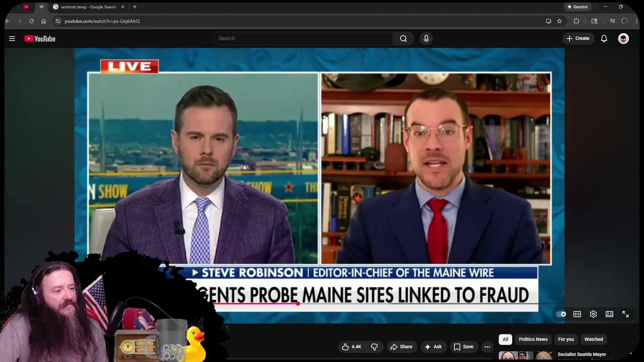Enter full screen in the video player
644x362 pixels.
pyautogui.click(x=625, y=314)
